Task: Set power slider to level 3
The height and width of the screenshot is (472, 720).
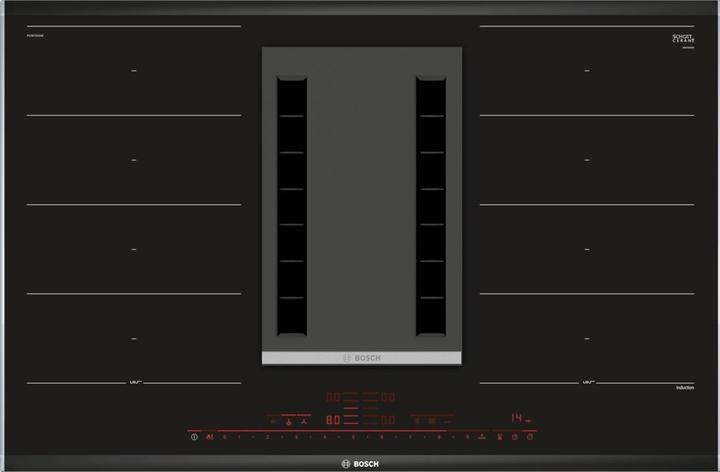Action: pos(296,437)
